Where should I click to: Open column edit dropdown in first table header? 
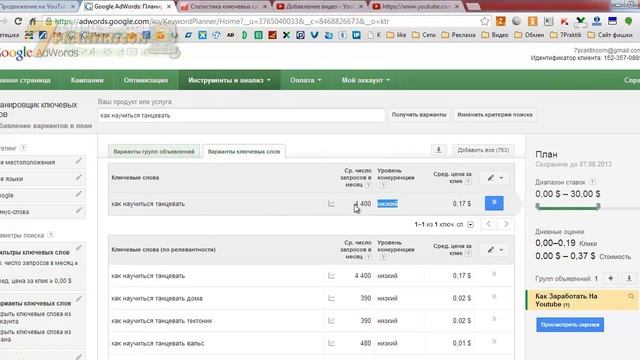(495, 178)
